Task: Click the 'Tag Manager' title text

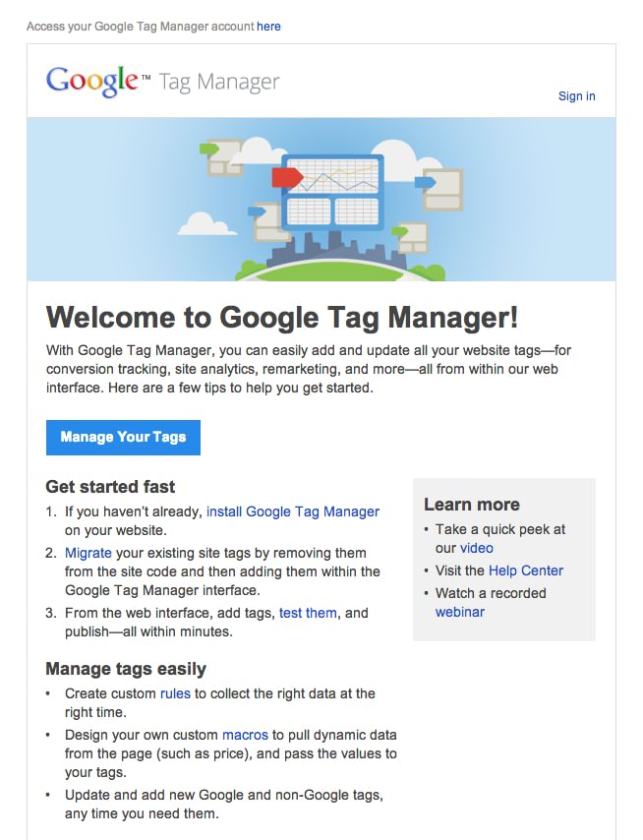Action: (219, 83)
